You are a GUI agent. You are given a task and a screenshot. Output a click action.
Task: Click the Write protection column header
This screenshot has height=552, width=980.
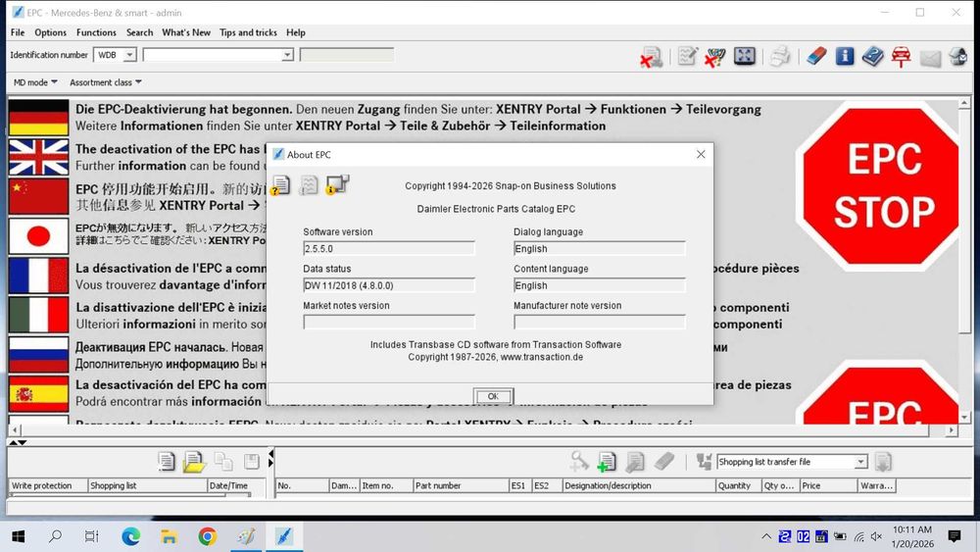[47, 485]
